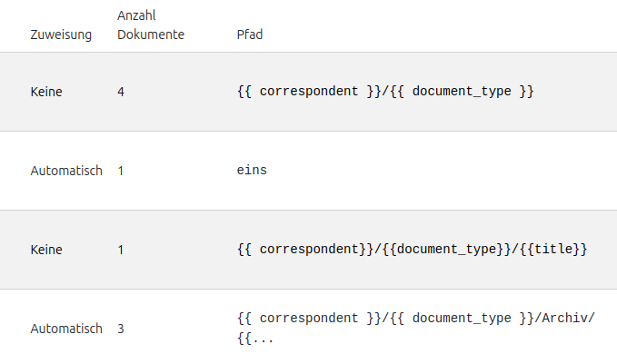
Task: Select the Keine cell in the title path row
Action: (x=46, y=250)
